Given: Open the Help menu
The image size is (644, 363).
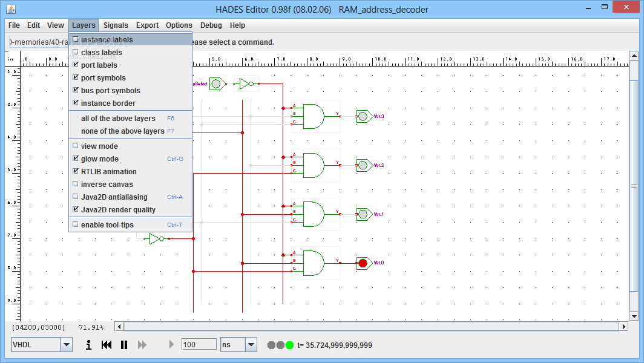Looking at the screenshot, I should click(x=237, y=25).
